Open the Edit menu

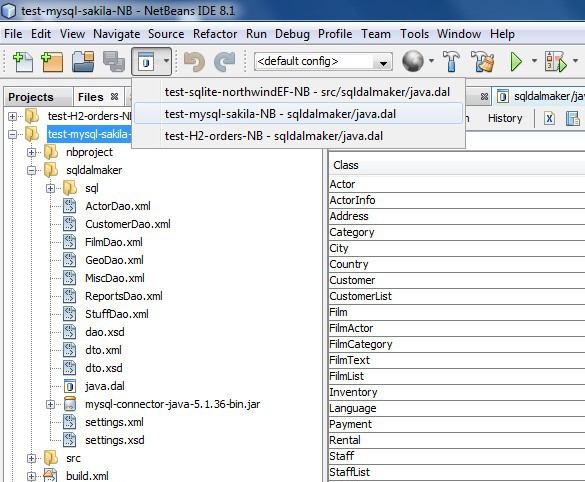tap(41, 34)
